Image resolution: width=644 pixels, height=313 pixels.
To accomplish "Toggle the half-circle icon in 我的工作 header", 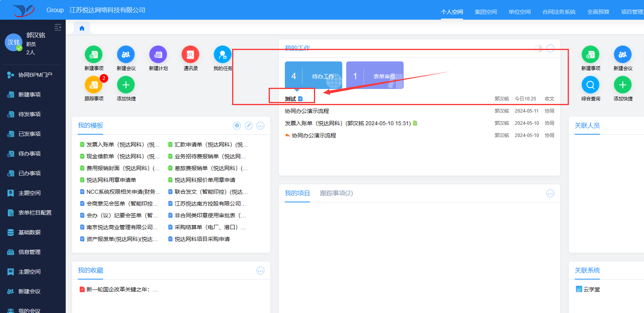I will [x=539, y=48].
